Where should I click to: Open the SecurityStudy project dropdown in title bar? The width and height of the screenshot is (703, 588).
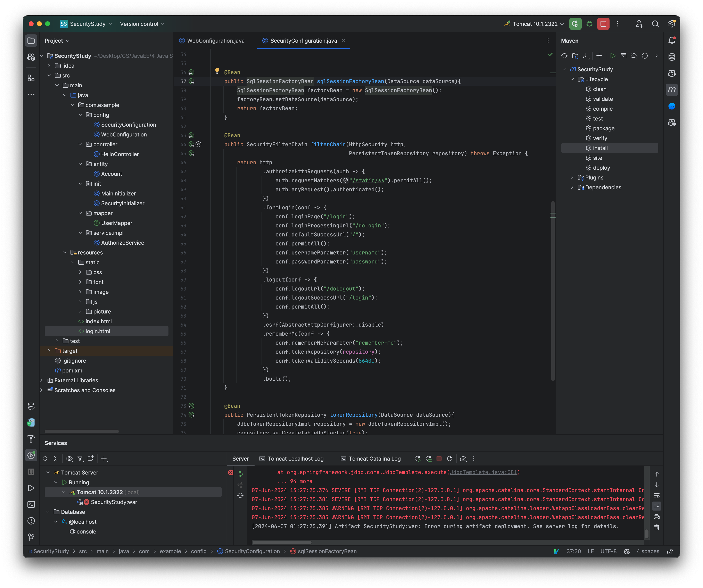[x=86, y=24]
